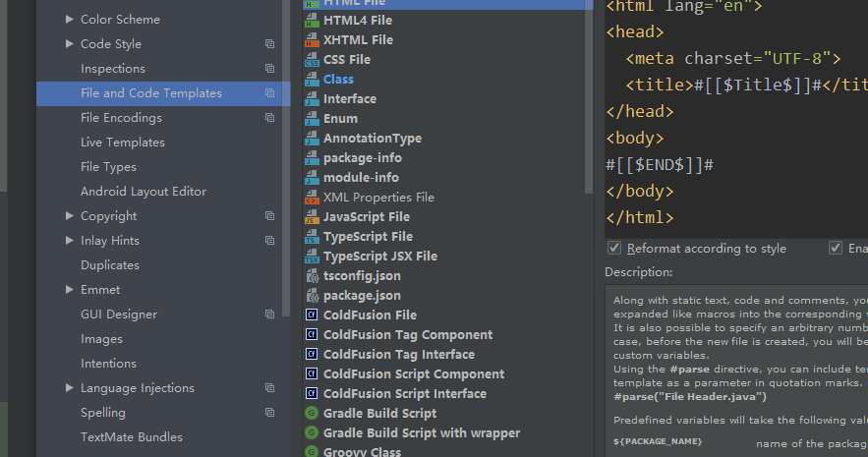
Task: Expand the Copyright settings node
Action: click(x=69, y=216)
